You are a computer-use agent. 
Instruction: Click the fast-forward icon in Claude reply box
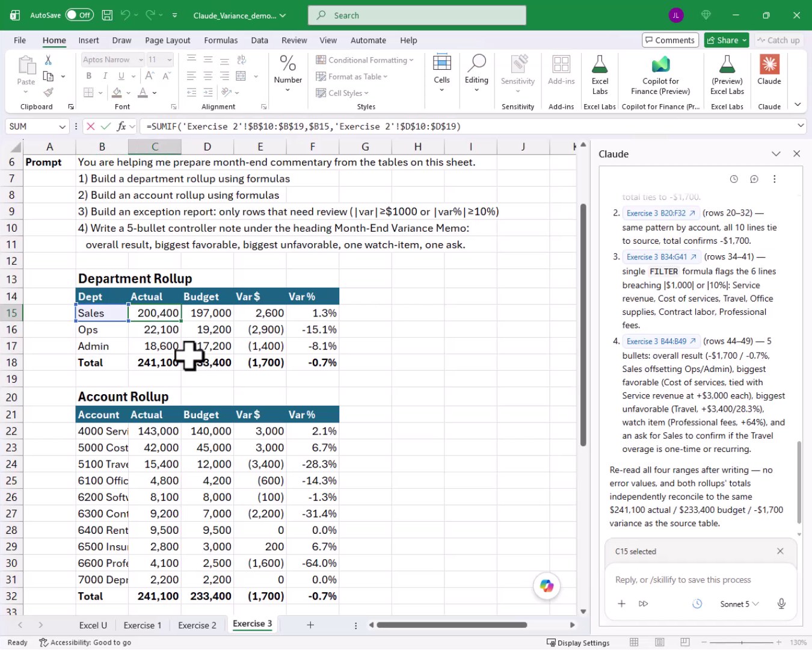click(x=644, y=604)
